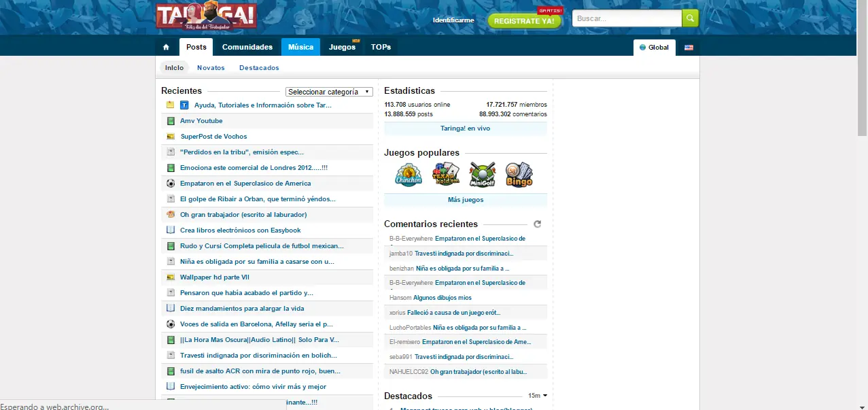Click the category icon beside Amv Youtube
Screen dimensions: 868x410
pyautogui.click(x=171, y=121)
